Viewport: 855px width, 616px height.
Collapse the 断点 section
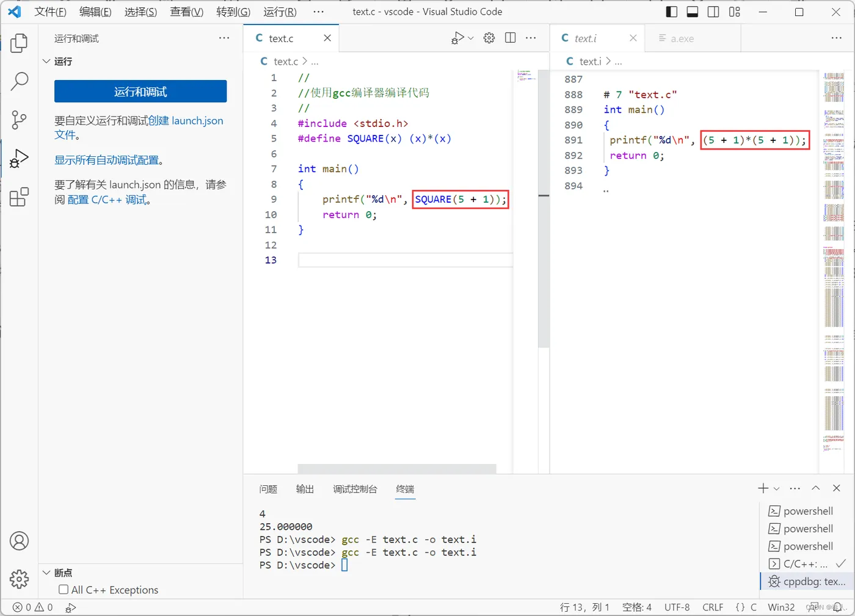46,573
